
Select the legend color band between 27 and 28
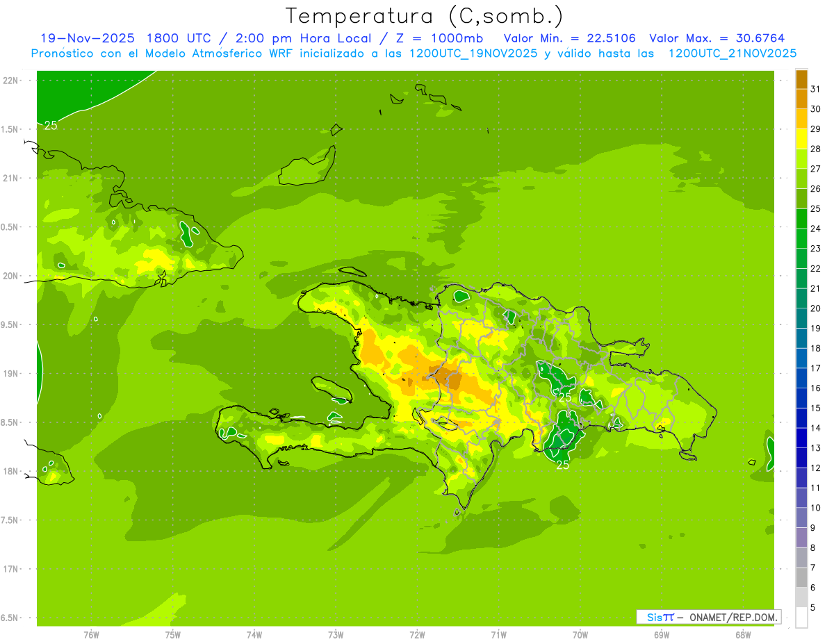(801, 159)
